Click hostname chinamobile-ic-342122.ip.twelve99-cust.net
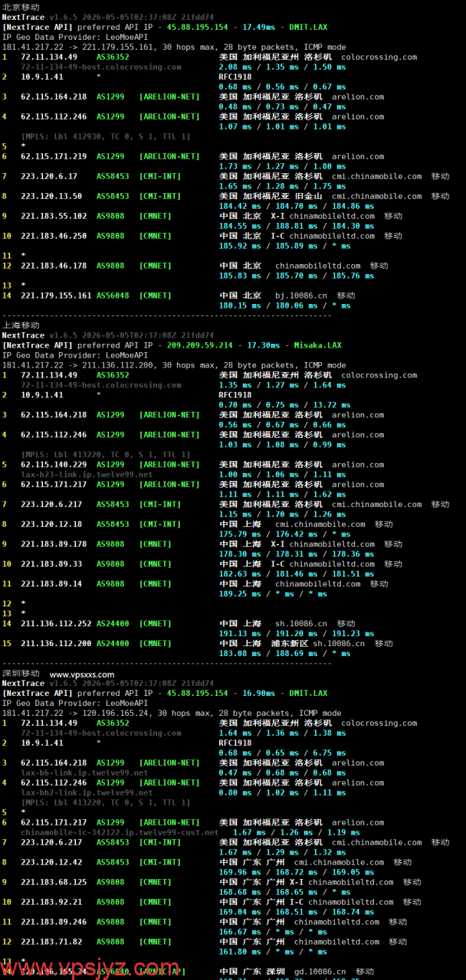The height and width of the screenshot is (980, 466). (120, 833)
